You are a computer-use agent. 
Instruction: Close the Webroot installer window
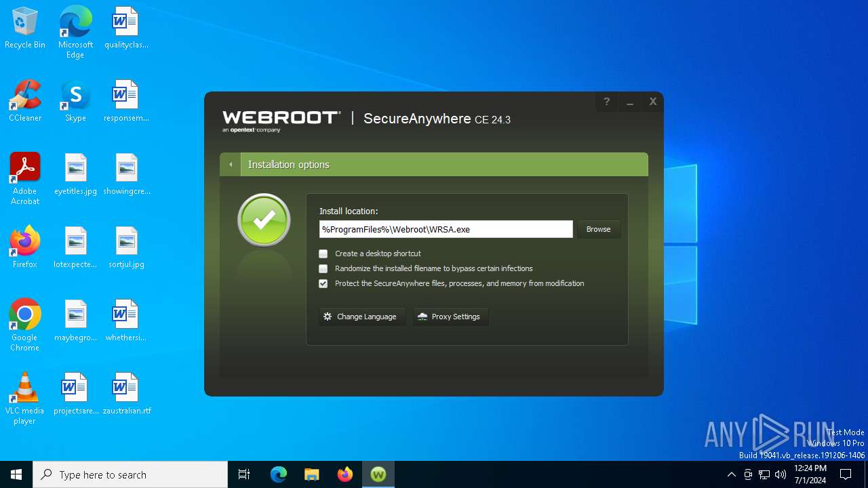(653, 102)
